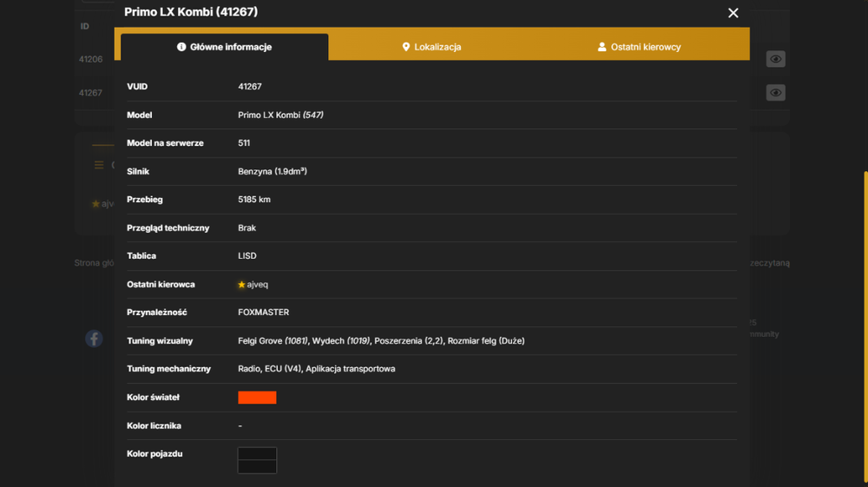
Task: Click the Kolor licznika dash value
Action: point(240,426)
